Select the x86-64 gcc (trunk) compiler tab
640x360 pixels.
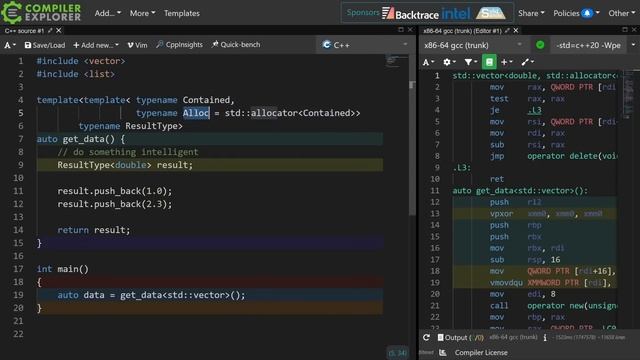[462, 31]
